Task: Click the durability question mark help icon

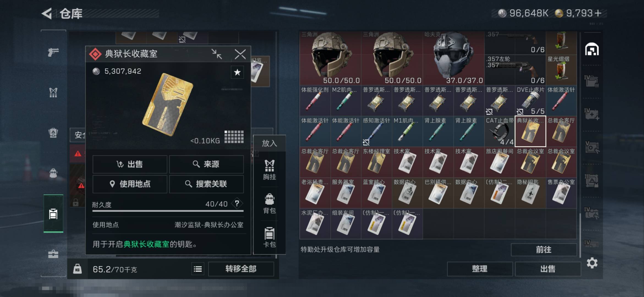Action: point(237,204)
